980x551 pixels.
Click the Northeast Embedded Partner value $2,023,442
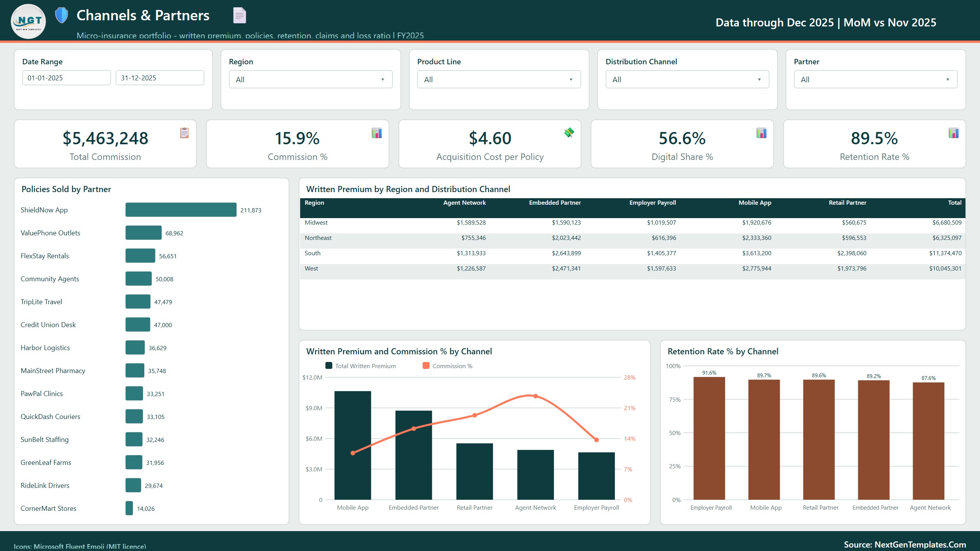coord(566,238)
